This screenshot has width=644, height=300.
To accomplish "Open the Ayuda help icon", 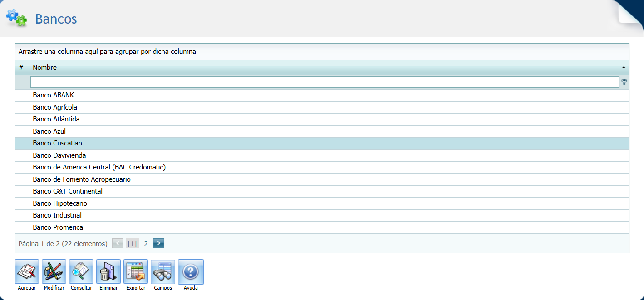I will click(191, 271).
